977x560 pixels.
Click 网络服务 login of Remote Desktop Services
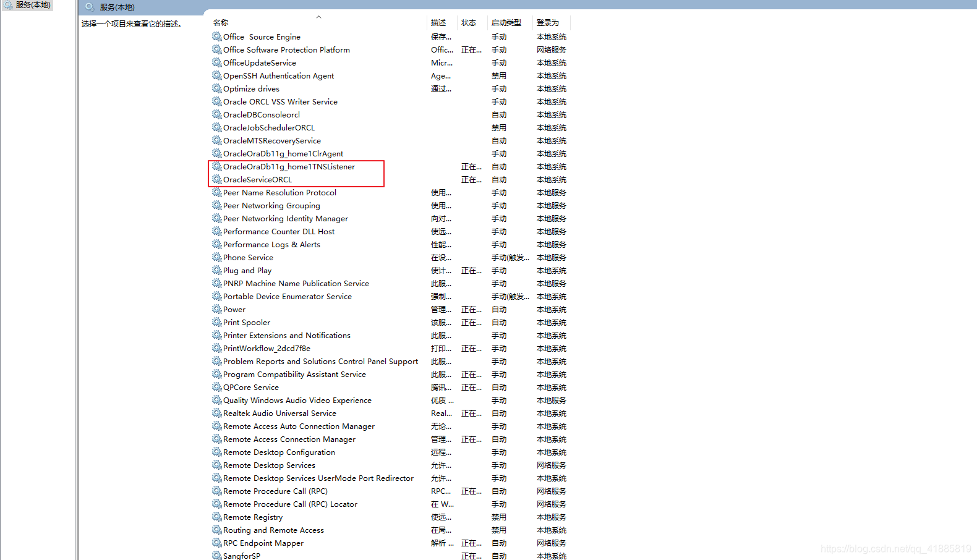[x=552, y=465]
